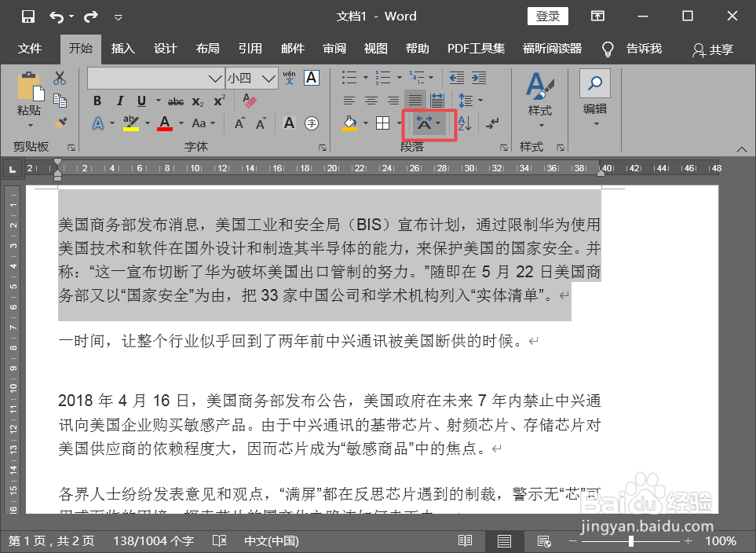Viewport: 756px width, 553px height.
Task: Click the Sort icon in Paragraph group
Action: (464, 123)
